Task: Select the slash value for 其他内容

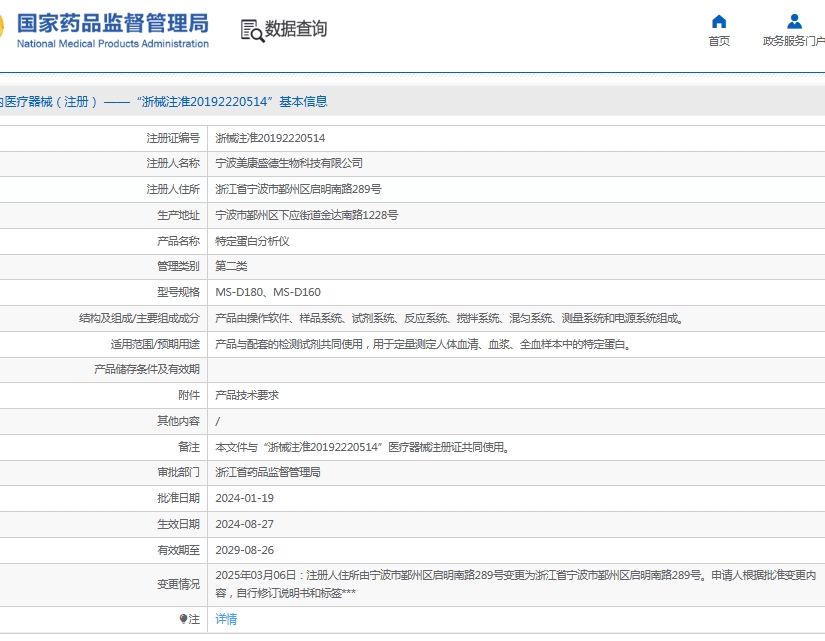Action: click(218, 422)
